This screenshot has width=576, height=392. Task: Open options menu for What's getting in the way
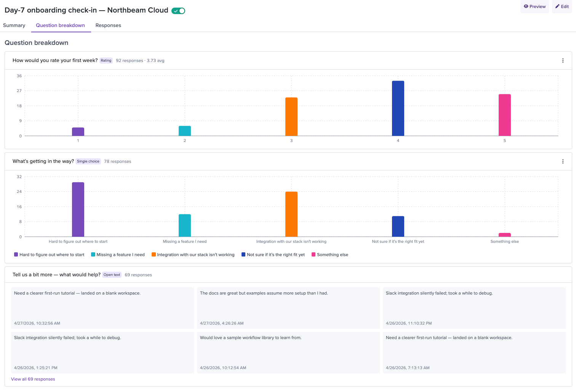click(x=563, y=161)
